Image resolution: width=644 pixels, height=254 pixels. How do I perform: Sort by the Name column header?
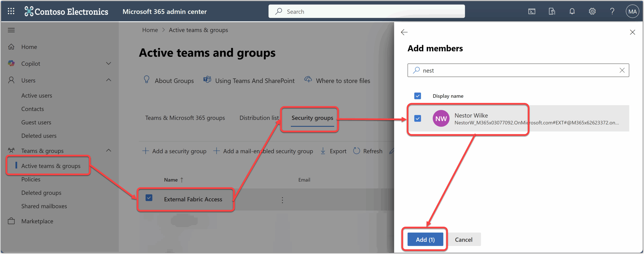pyautogui.click(x=174, y=180)
